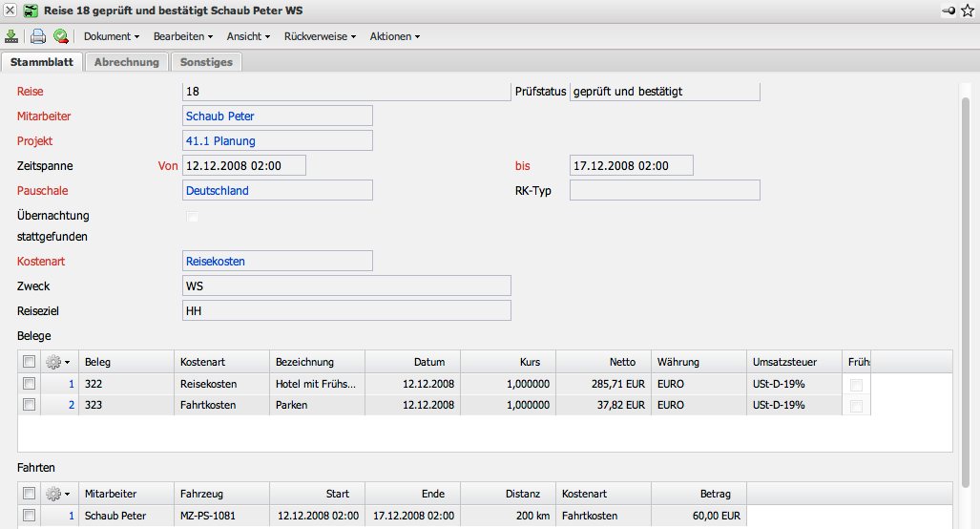This screenshot has height=529, width=980.
Task: Click the green checkmark status icon
Action: pyautogui.click(x=61, y=36)
